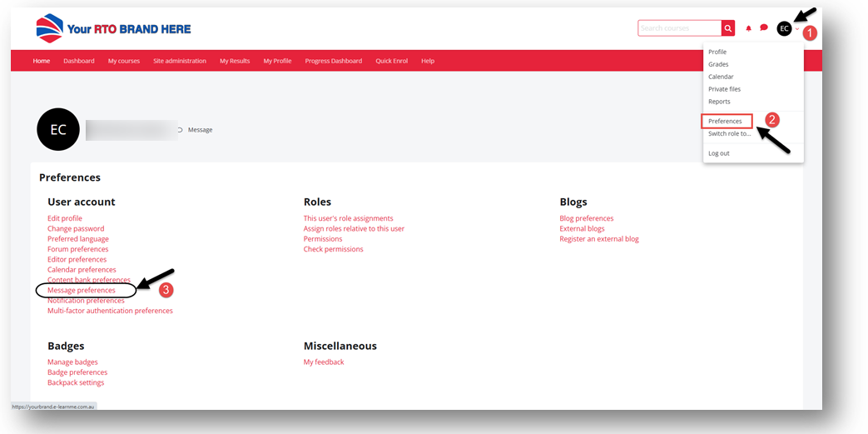
Task: Choose Log out from user menu
Action: (x=719, y=153)
